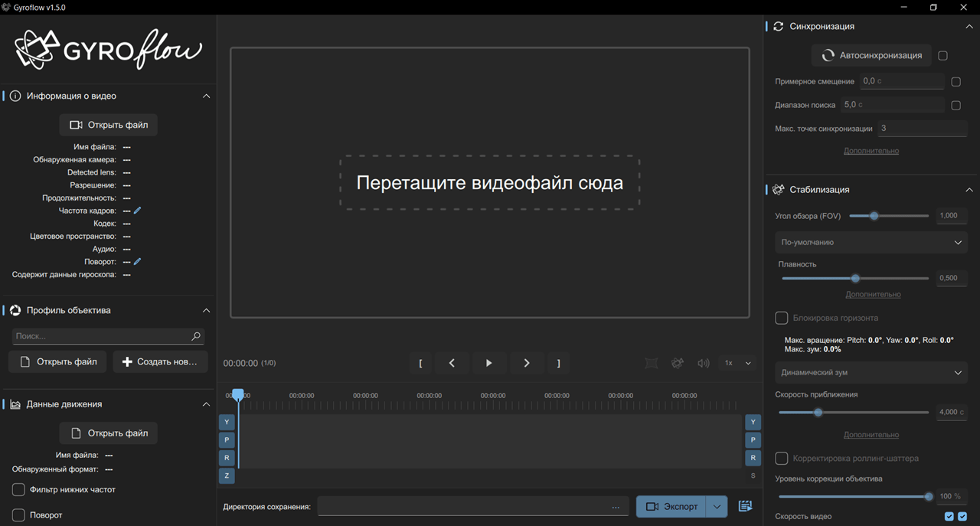Viewport: 980px width, 526px height.
Task: Toggle the left R roll chart button
Action: [x=227, y=458]
